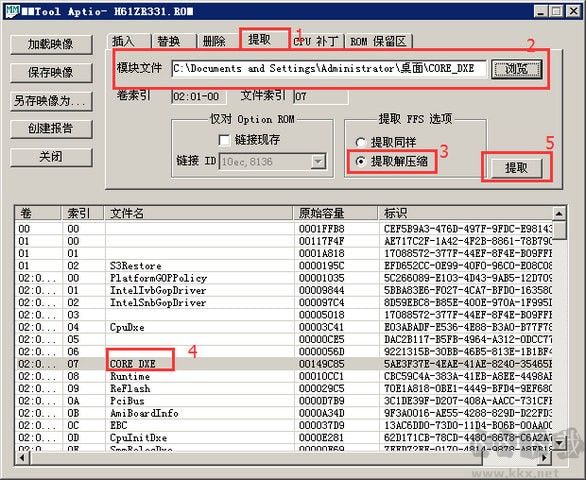Toggle the 链接现存 checkbox

pos(224,140)
